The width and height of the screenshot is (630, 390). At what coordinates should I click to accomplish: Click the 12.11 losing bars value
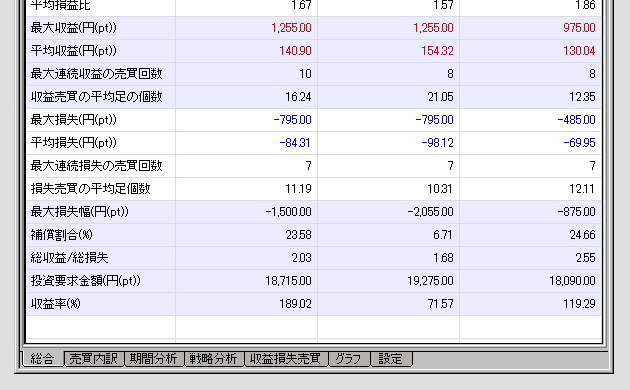[x=582, y=189]
